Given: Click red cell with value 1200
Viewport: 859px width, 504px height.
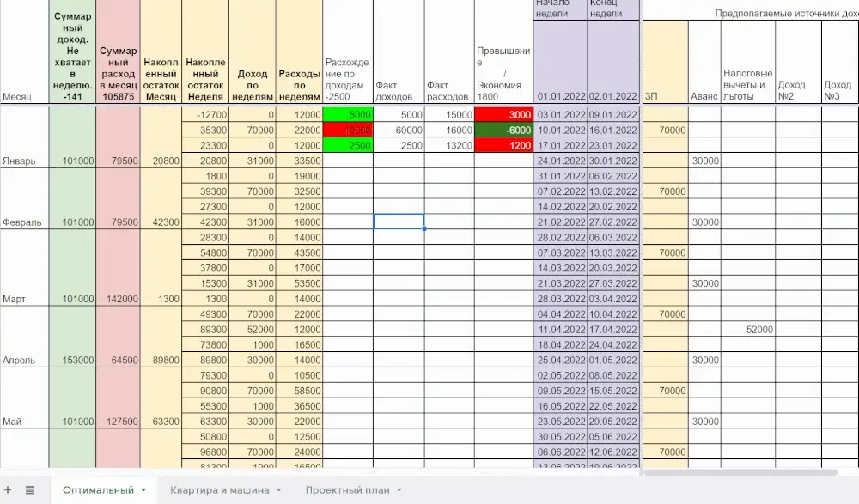Looking at the screenshot, I should click(x=503, y=145).
